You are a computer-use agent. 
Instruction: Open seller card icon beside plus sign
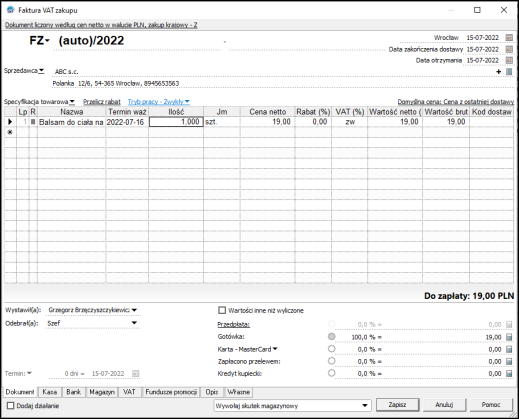point(509,72)
